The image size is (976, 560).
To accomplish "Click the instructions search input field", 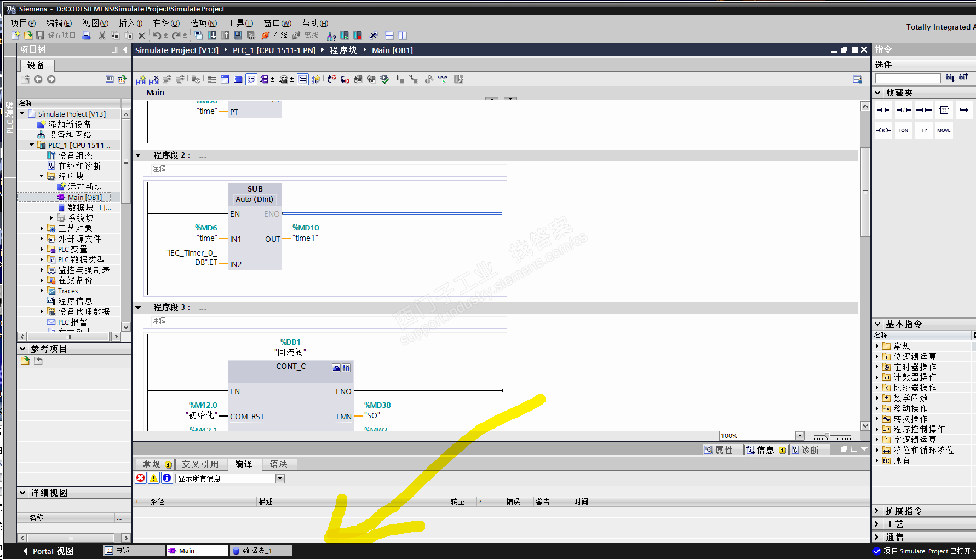I will coord(908,78).
